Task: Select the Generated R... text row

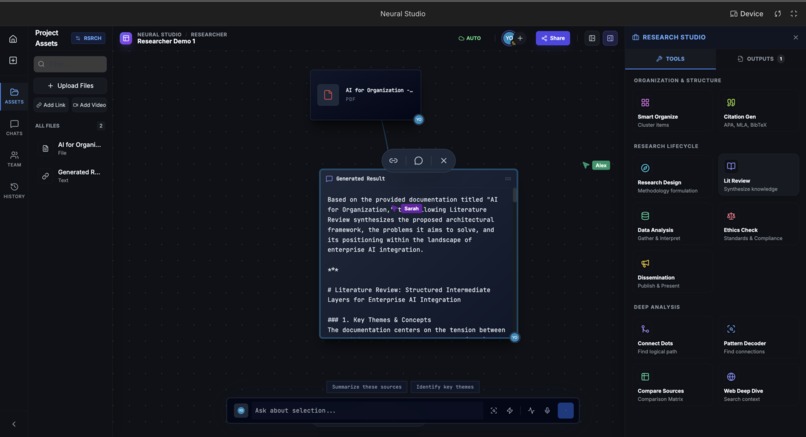Action: (70, 176)
